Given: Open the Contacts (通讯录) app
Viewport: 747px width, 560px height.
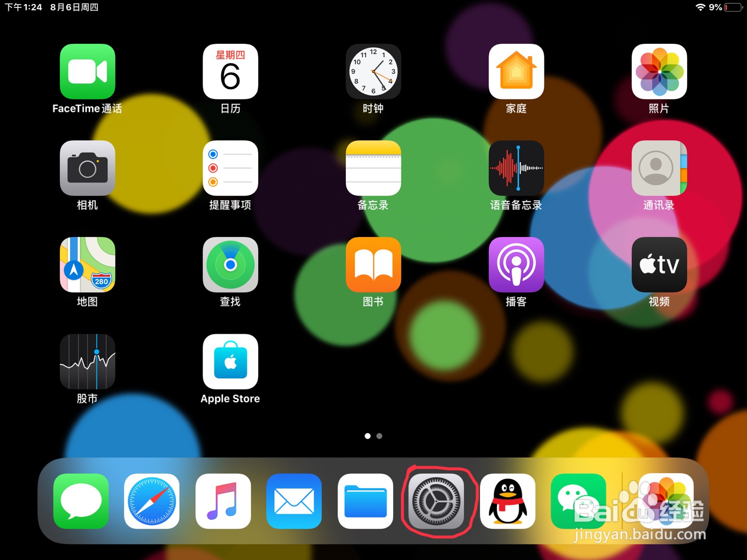Looking at the screenshot, I should tap(659, 168).
